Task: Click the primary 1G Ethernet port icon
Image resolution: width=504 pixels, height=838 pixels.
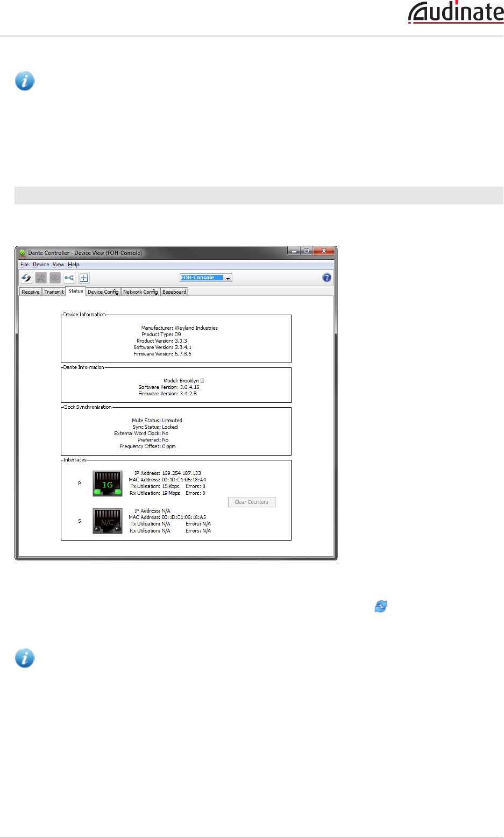Action: click(108, 483)
